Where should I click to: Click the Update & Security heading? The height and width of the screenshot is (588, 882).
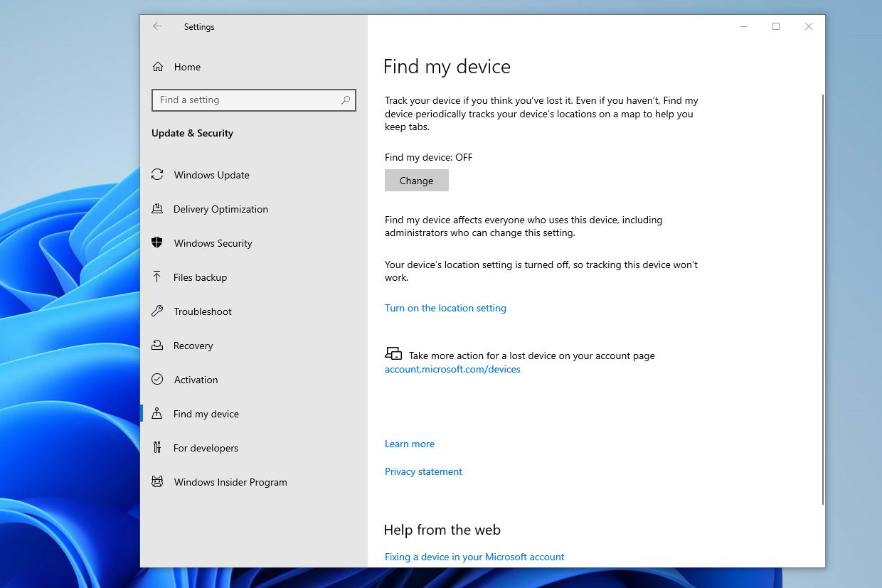(x=192, y=133)
